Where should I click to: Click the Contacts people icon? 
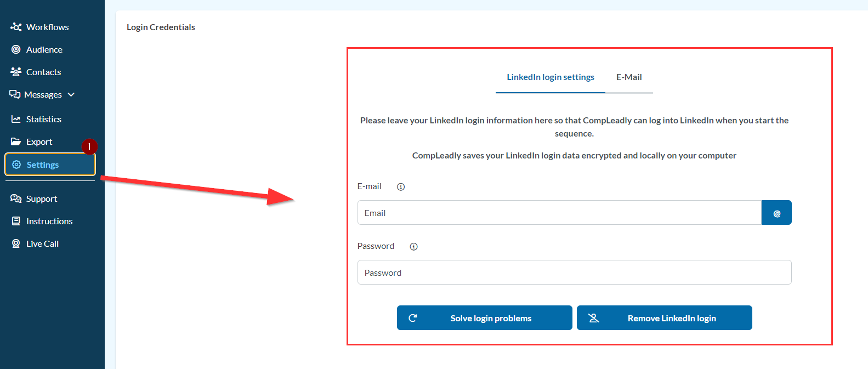[16, 72]
